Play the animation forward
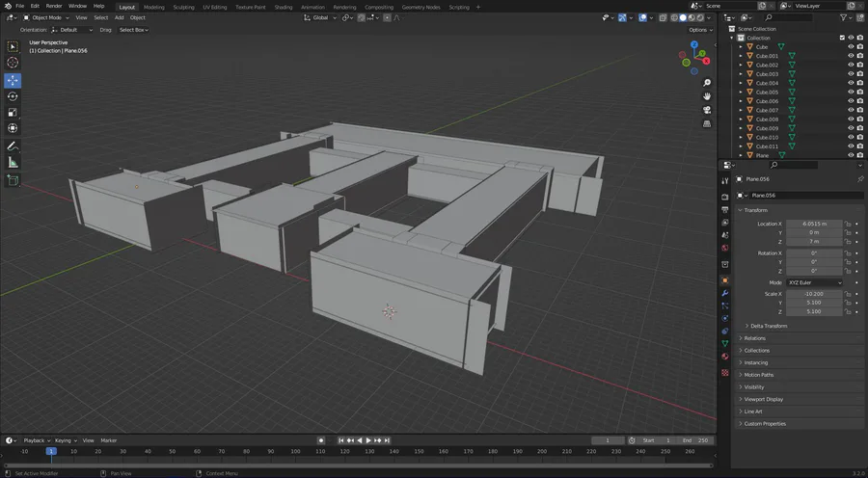Image resolution: width=868 pixels, height=478 pixels. (x=368, y=440)
